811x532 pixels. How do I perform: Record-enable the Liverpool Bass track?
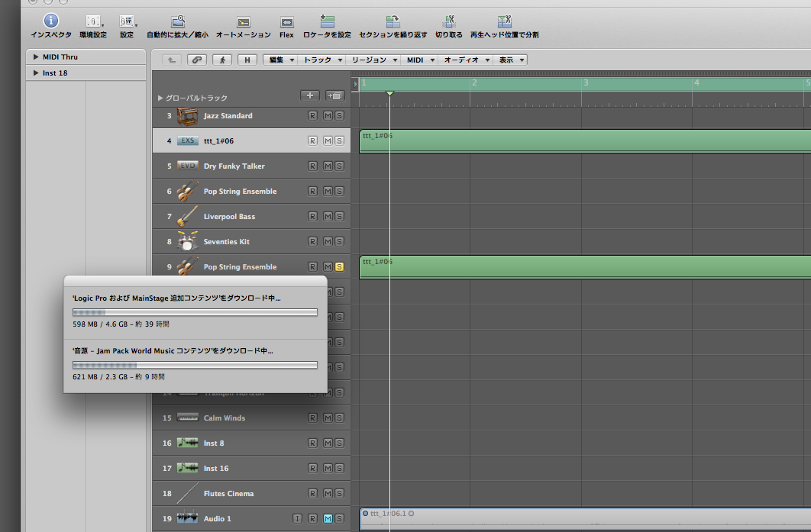pyautogui.click(x=312, y=217)
